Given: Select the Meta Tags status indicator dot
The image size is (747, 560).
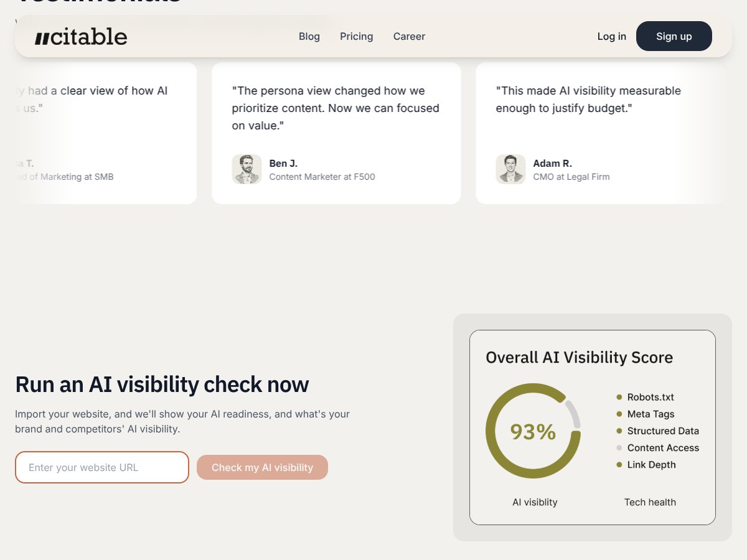Looking at the screenshot, I should (618, 413).
